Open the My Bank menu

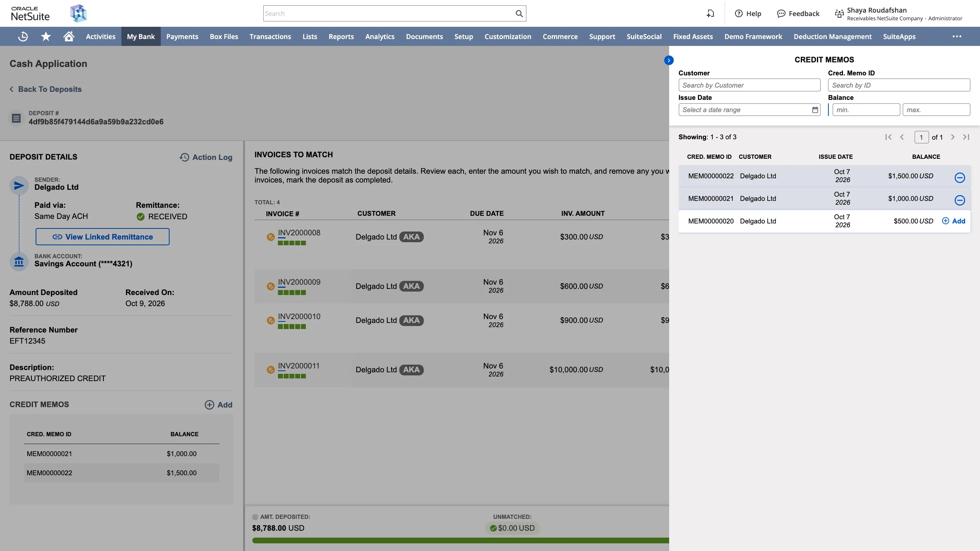141,36
